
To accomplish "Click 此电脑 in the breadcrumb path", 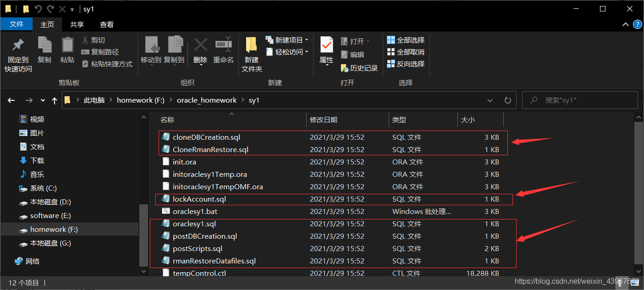I will pyautogui.click(x=94, y=100).
